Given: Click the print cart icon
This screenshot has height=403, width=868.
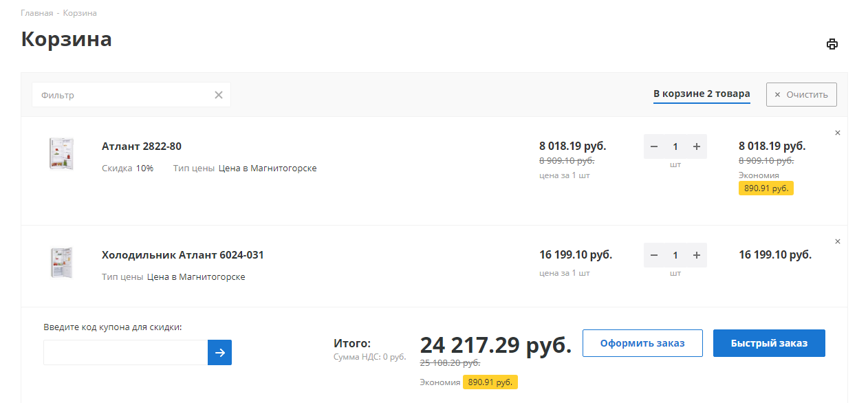Looking at the screenshot, I should (x=832, y=44).
